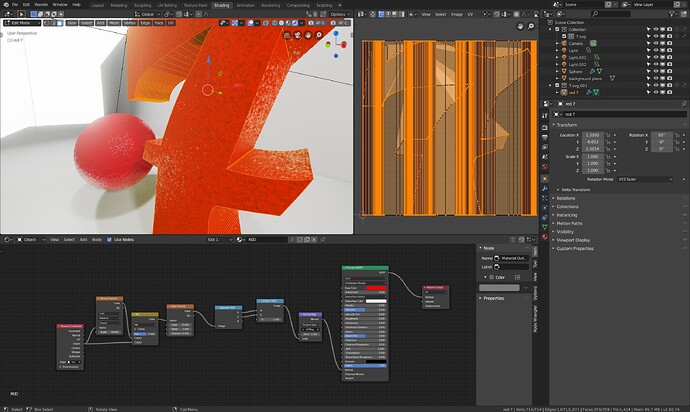
Task: Expand Properties panel in node sidebar
Action: pos(494,298)
